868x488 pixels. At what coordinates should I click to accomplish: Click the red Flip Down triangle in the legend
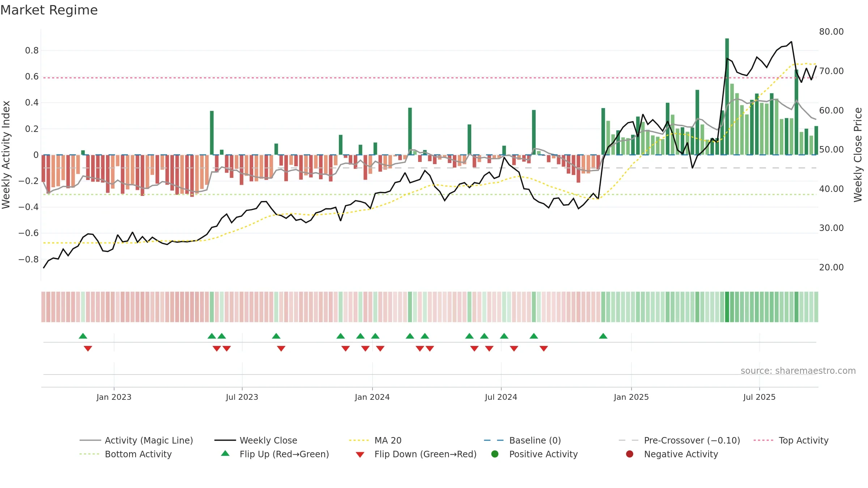tap(360, 455)
